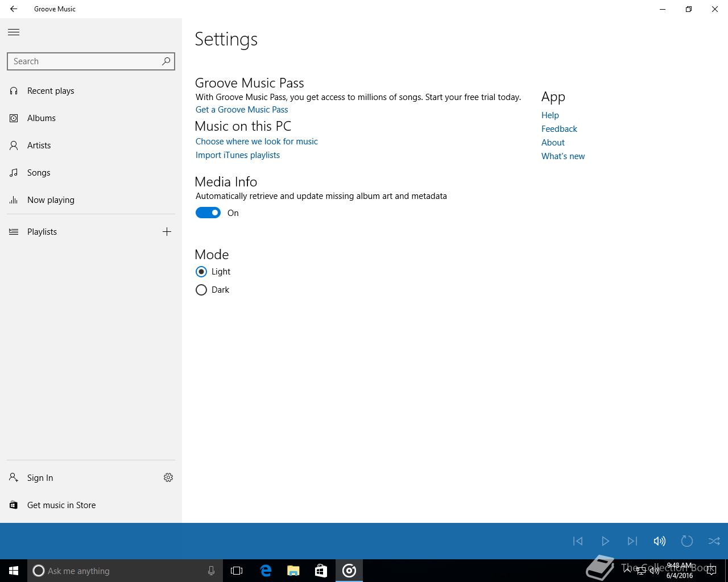Click the Artists person icon
The width and height of the screenshot is (728, 582).
(14, 145)
